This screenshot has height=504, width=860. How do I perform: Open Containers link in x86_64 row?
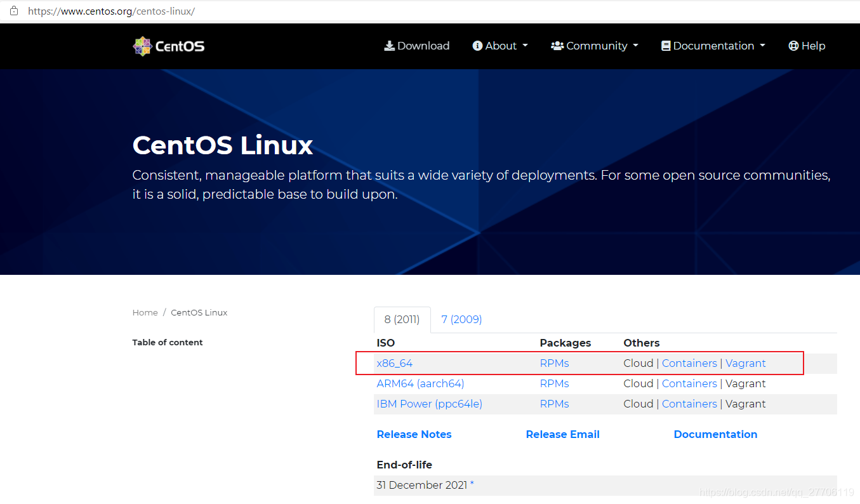click(689, 363)
